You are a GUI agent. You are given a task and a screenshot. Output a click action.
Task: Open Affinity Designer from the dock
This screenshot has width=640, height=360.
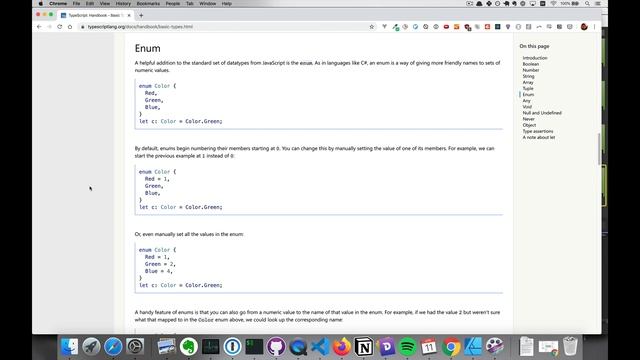click(473, 347)
